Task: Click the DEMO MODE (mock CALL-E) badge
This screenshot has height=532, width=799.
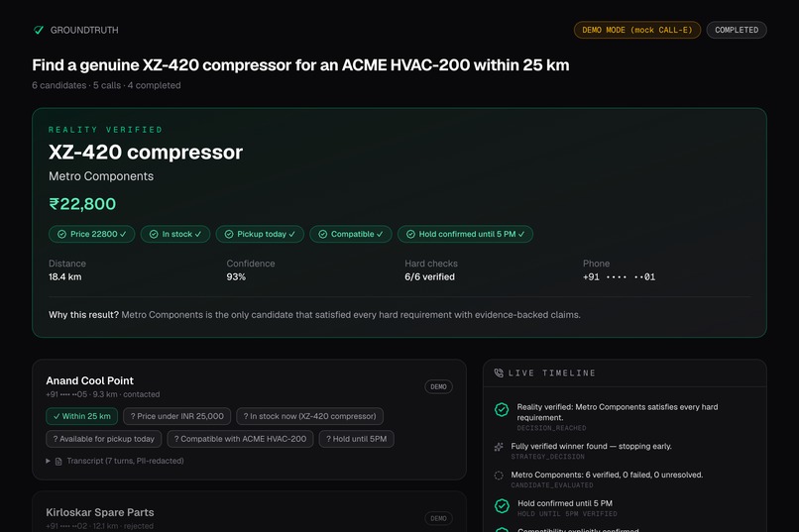Action: point(637,30)
